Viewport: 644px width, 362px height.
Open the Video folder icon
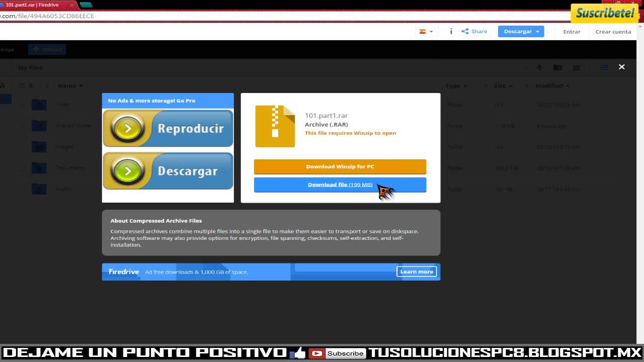click(39, 105)
